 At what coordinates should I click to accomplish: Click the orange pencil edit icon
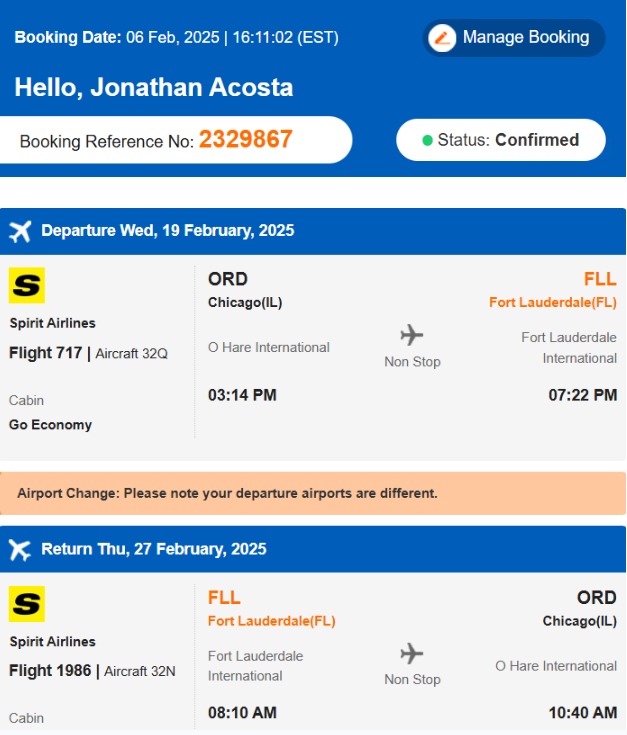click(x=442, y=38)
